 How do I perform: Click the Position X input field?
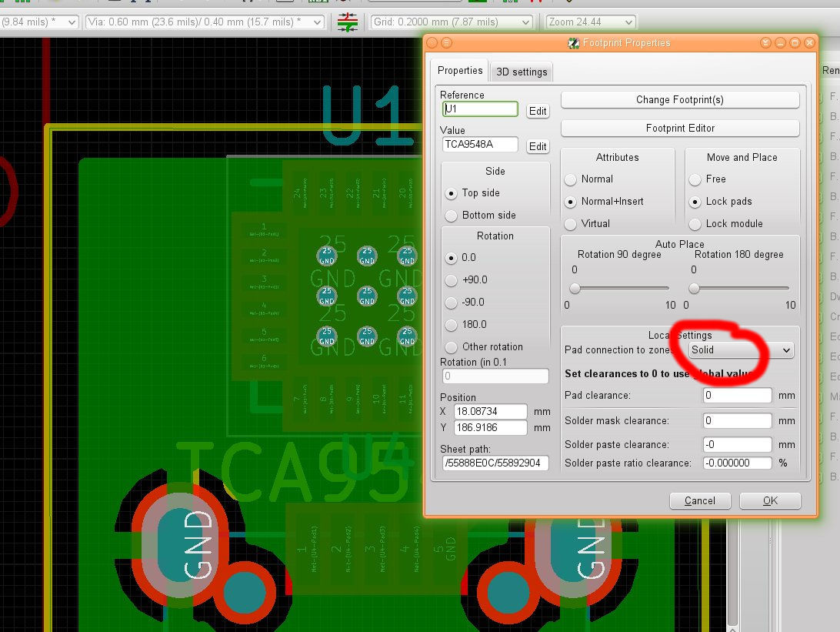point(491,412)
